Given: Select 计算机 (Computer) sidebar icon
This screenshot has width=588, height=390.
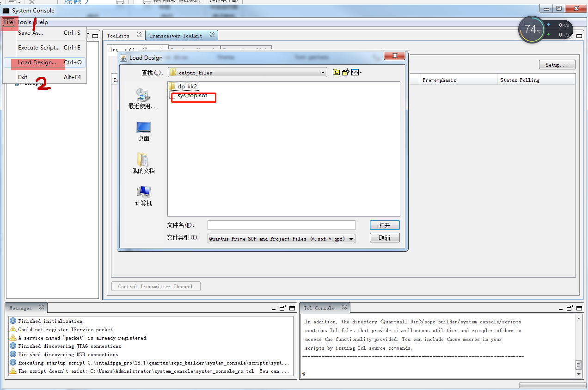Looking at the screenshot, I should 143,194.
